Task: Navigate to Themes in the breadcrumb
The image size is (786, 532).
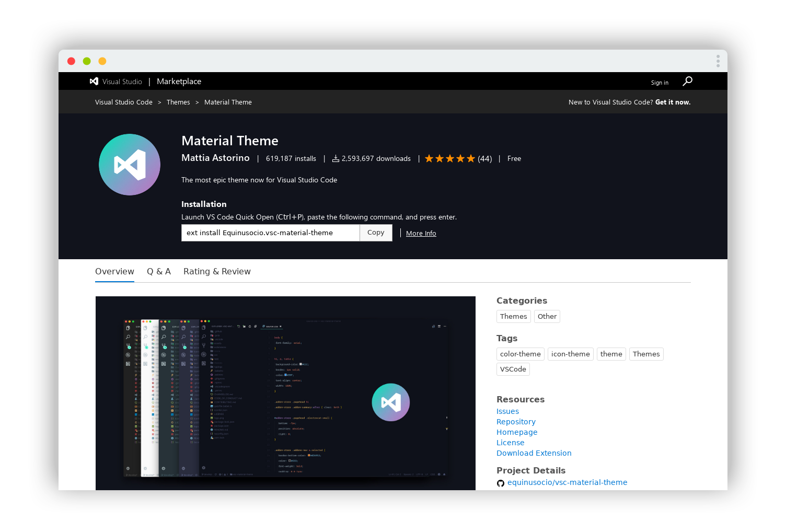Action: (x=178, y=102)
